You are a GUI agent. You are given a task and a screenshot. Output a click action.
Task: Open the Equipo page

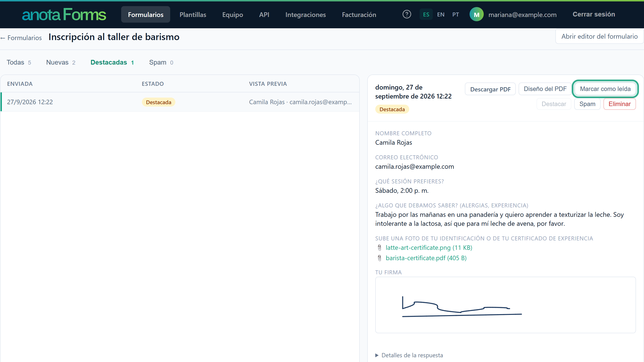(x=232, y=15)
